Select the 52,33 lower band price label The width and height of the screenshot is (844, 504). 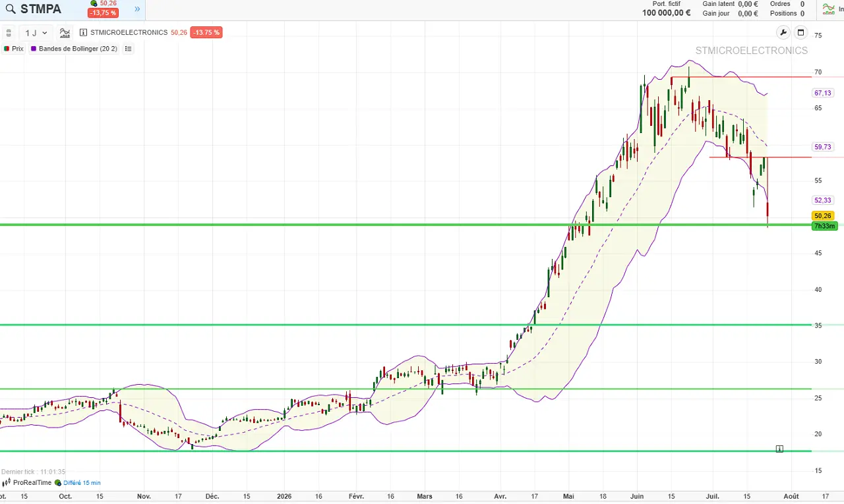click(x=822, y=200)
